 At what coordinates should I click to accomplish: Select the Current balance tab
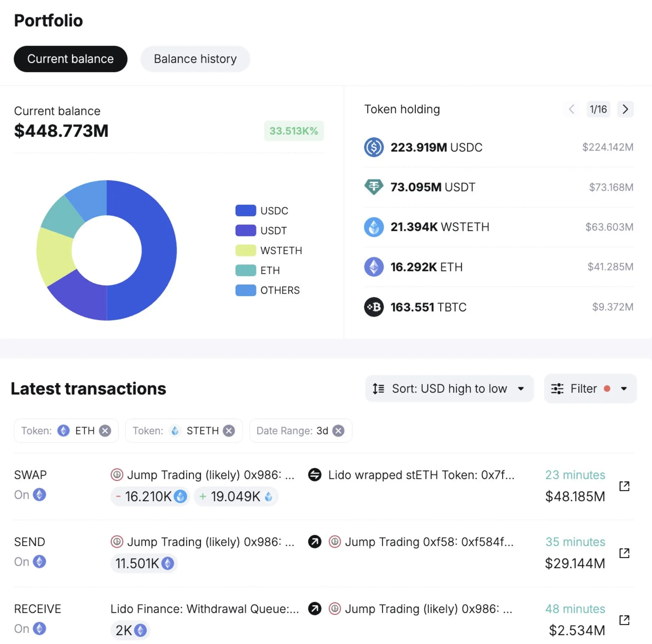pyautogui.click(x=70, y=59)
